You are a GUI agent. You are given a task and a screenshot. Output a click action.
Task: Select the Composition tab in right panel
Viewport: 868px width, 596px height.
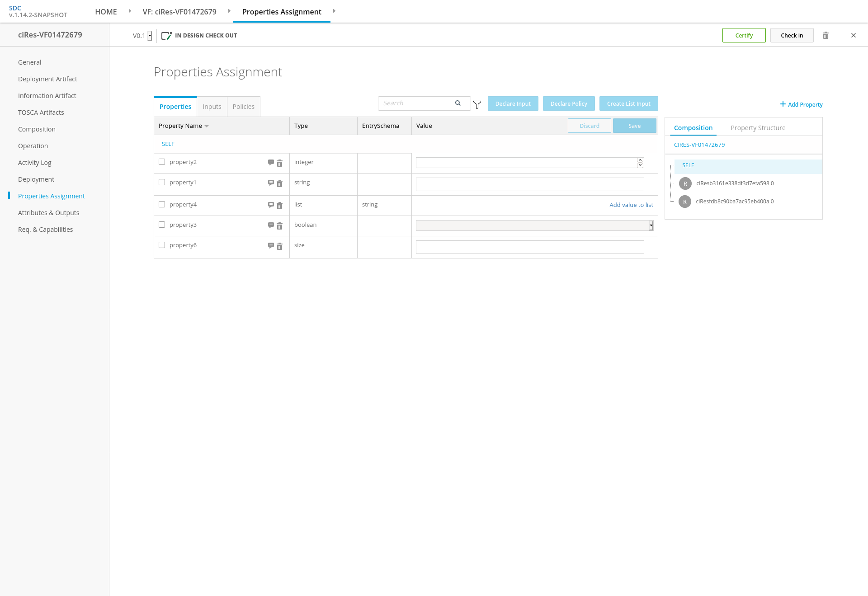pyautogui.click(x=693, y=128)
